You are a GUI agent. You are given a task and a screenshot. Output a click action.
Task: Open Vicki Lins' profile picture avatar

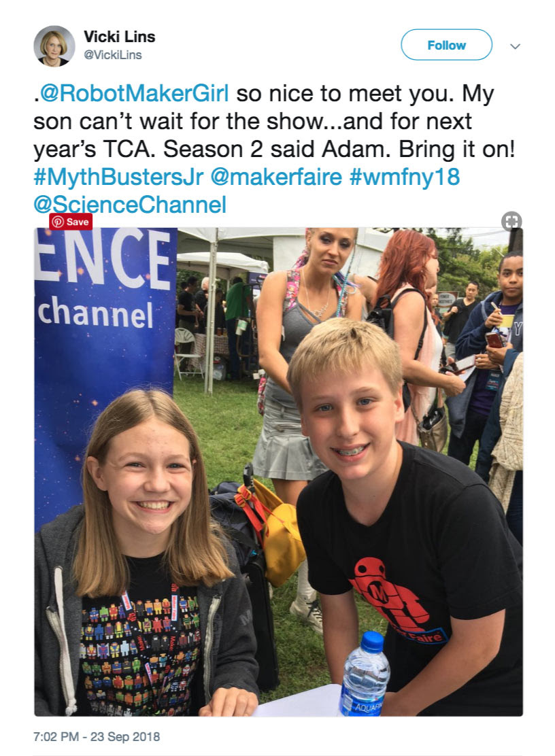54,46
